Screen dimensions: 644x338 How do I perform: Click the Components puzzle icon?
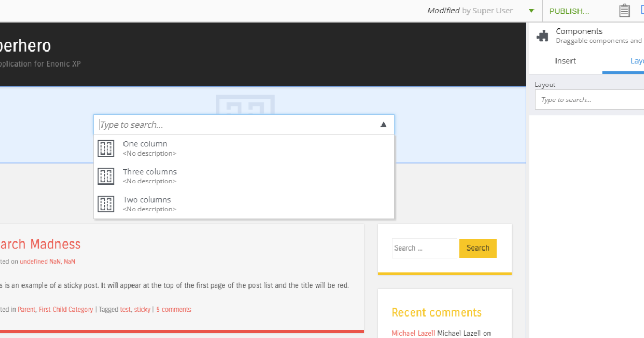pos(543,35)
